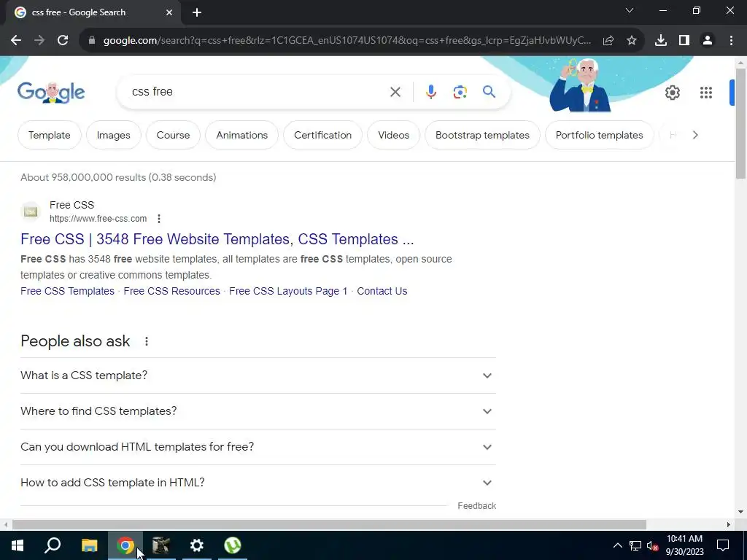Click the browser forward arrow
Screen dimensions: 747x560
point(39,41)
